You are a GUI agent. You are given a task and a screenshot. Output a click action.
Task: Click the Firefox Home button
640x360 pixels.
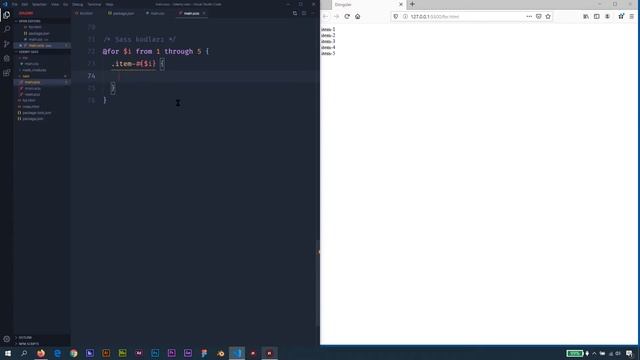coord(358,16)
